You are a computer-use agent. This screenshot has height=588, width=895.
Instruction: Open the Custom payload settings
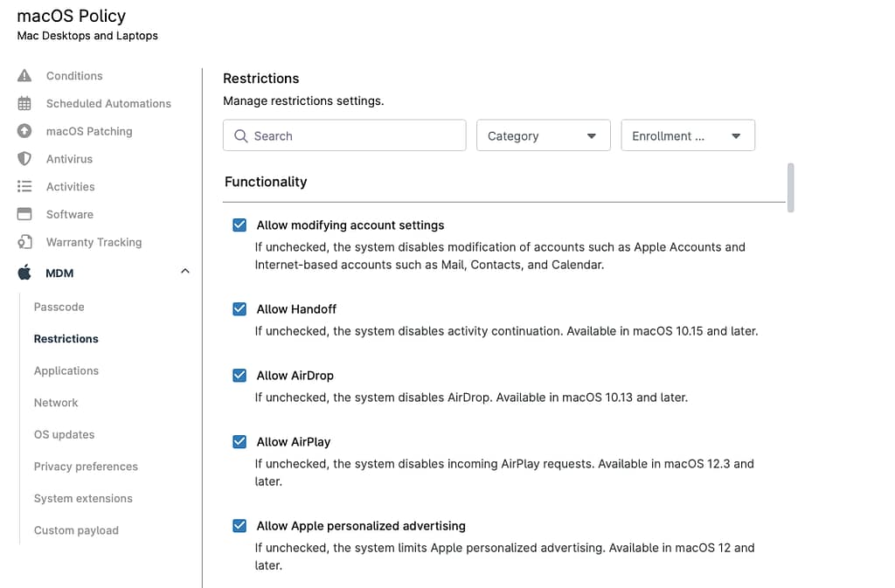(x=76, y=529)
